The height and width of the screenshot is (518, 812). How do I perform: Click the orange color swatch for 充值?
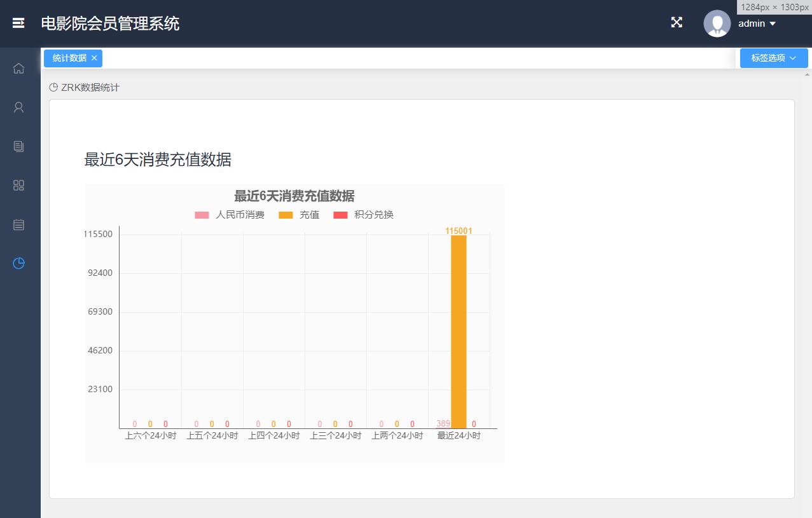(285, 214)
